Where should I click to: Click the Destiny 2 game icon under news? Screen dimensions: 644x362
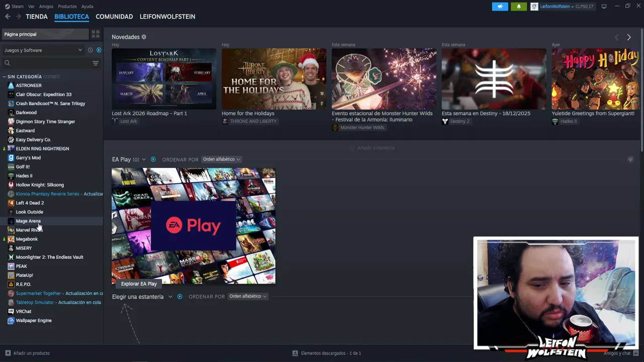(x=445, y=121)
